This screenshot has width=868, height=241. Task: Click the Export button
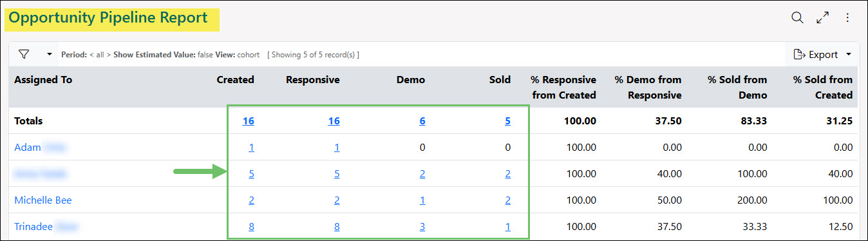coord(816,54)
